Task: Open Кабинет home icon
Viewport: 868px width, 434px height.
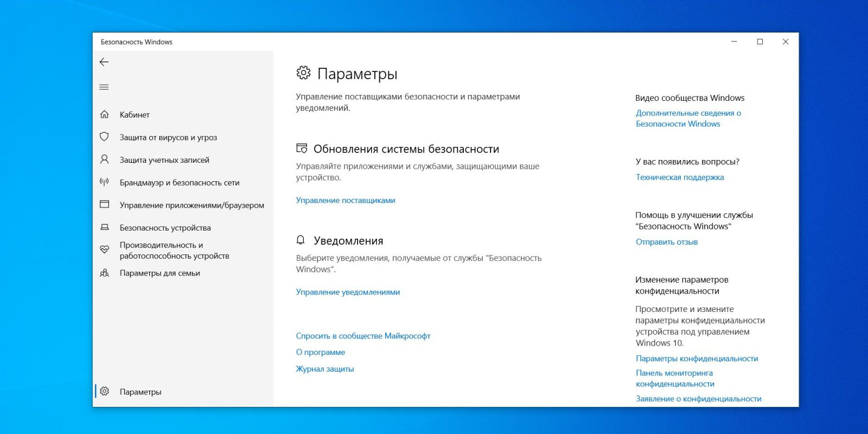Action: [x=105, y=114]
